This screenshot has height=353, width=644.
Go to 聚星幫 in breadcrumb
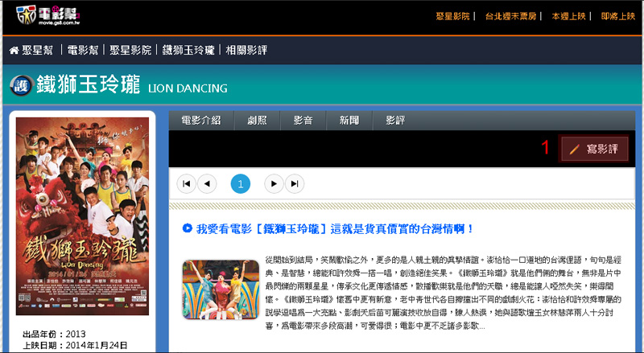pyautogui.click(x=38, y=51)
